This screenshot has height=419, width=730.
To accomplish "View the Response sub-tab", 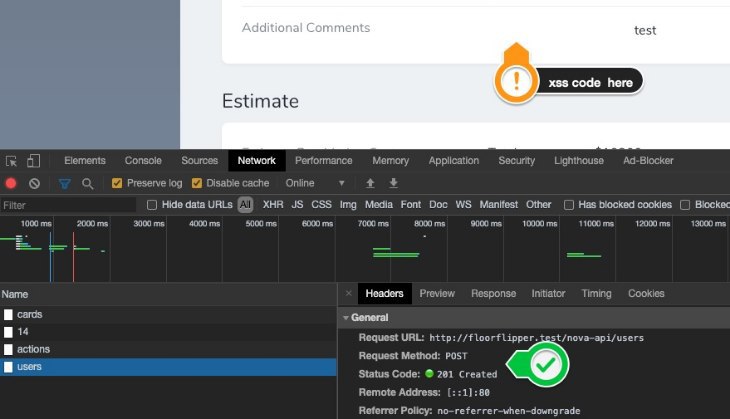I will coord(493,293).
